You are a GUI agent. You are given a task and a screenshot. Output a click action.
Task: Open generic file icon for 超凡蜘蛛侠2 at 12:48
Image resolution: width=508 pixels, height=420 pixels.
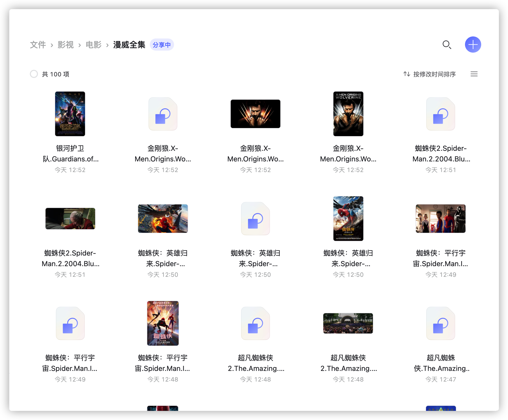255,323
